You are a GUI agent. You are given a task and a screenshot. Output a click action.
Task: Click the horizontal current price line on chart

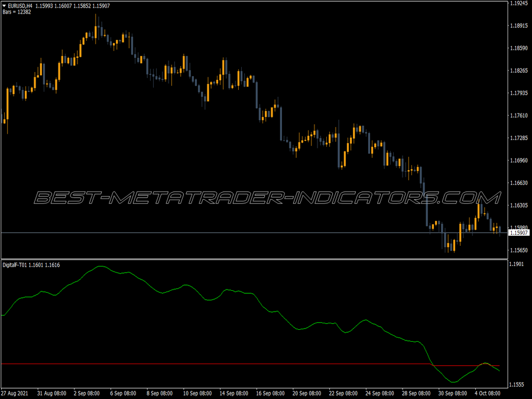click(254, 233)
